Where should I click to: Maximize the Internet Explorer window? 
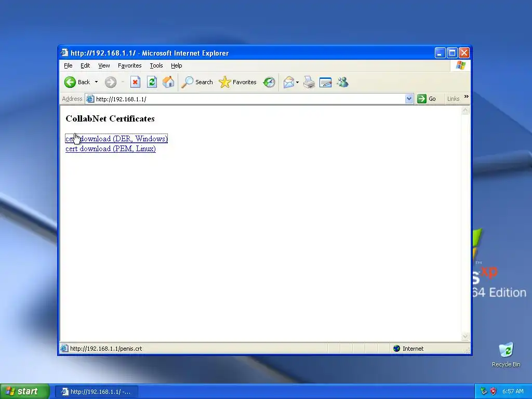coord(452,53)
